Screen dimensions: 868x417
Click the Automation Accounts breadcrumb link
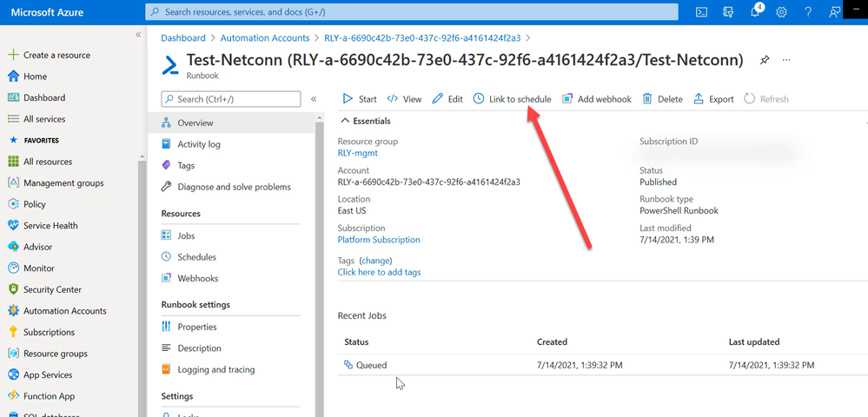(x=265, y=38)
